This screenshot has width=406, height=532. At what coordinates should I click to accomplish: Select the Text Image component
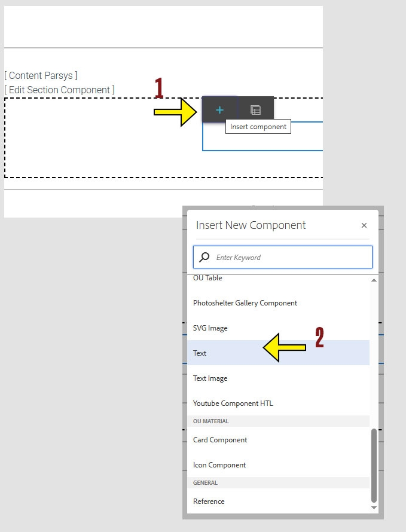pos(278,378)
